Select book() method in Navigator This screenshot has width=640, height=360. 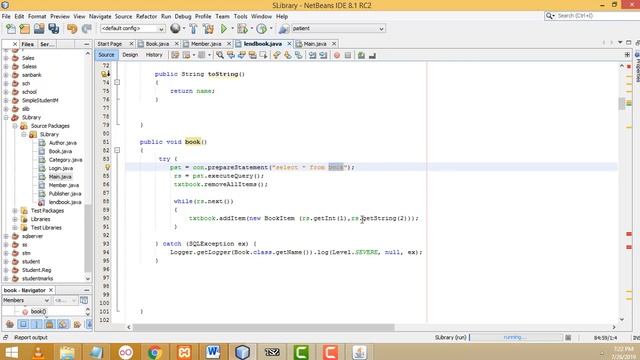[x=38, y=311]
